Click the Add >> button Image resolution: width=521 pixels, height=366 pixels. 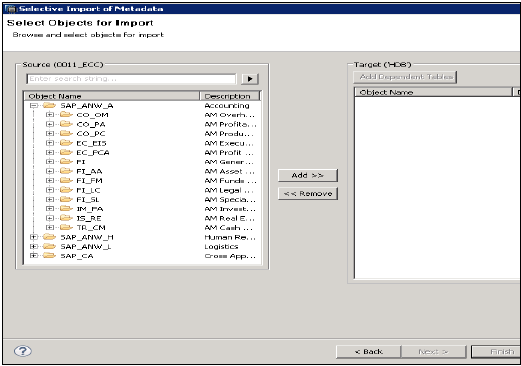coord(308,175)
